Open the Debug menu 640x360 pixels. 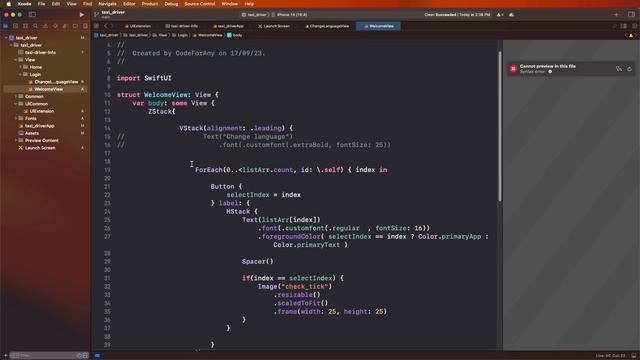point(171,4)
